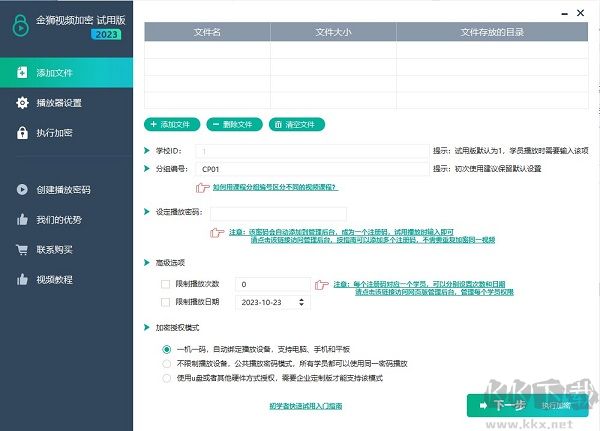Click the 2023 version badge

[x=106, y=34]
